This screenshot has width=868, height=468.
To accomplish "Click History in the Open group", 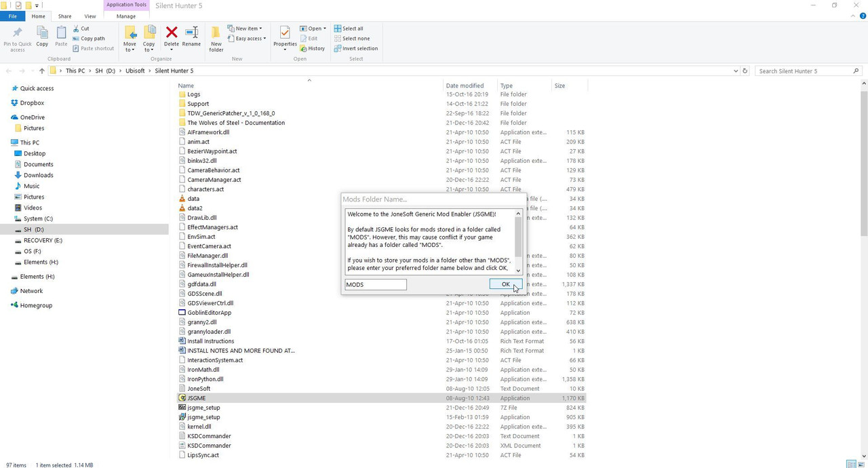I will point(312,49).
